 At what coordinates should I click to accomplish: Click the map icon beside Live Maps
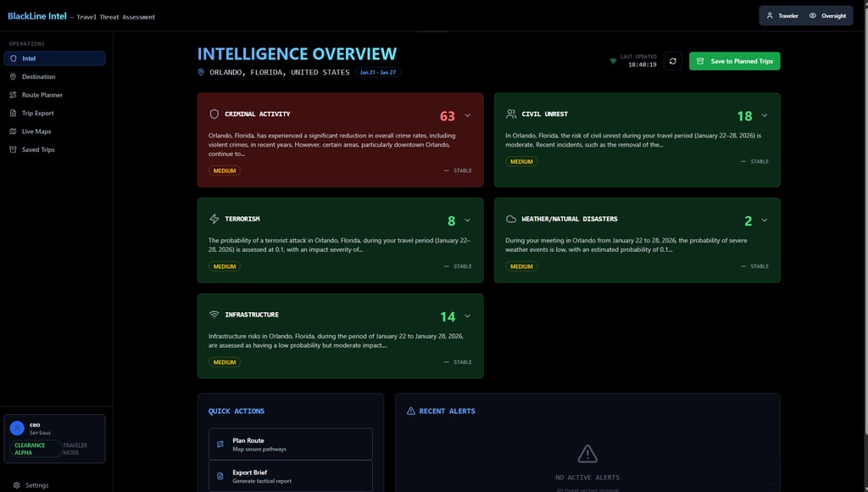pyautogui.click(x=14, y=131)
